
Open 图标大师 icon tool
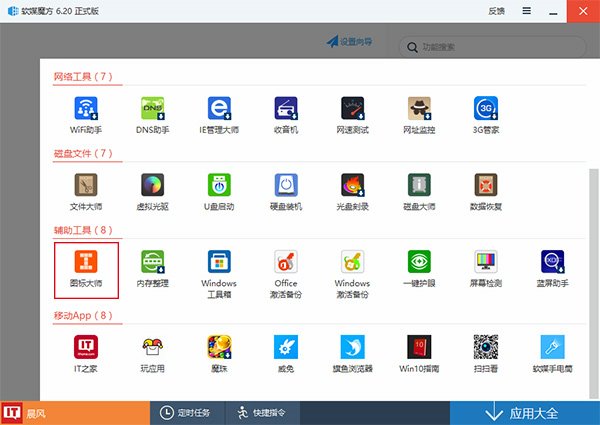(x=86, y=270)
